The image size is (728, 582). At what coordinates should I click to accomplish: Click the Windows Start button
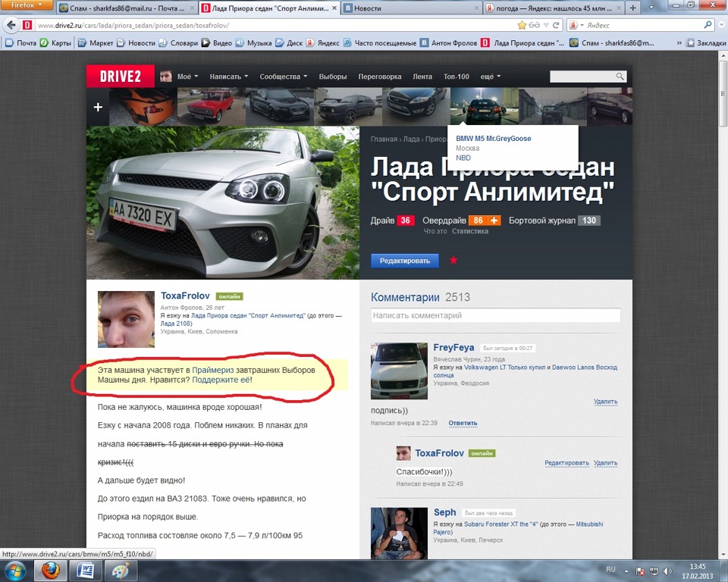click(x=15, y=570)
